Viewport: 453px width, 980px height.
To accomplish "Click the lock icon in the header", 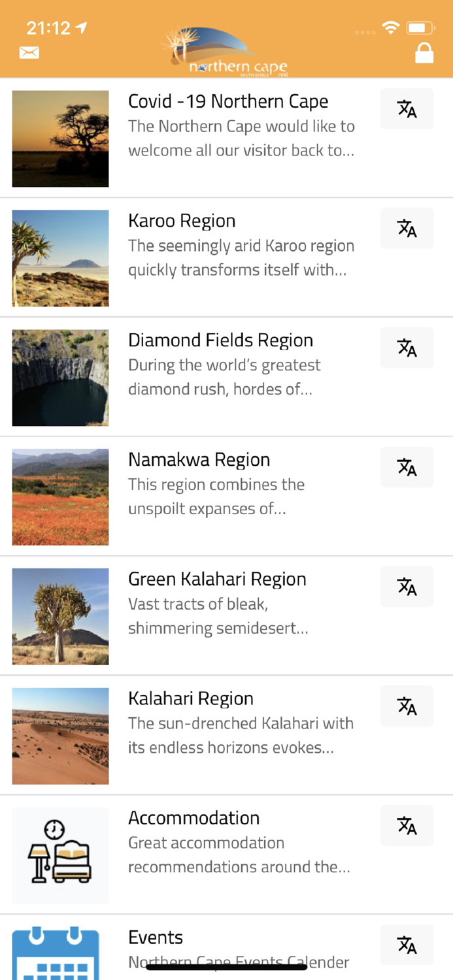I will coord(424,52).
